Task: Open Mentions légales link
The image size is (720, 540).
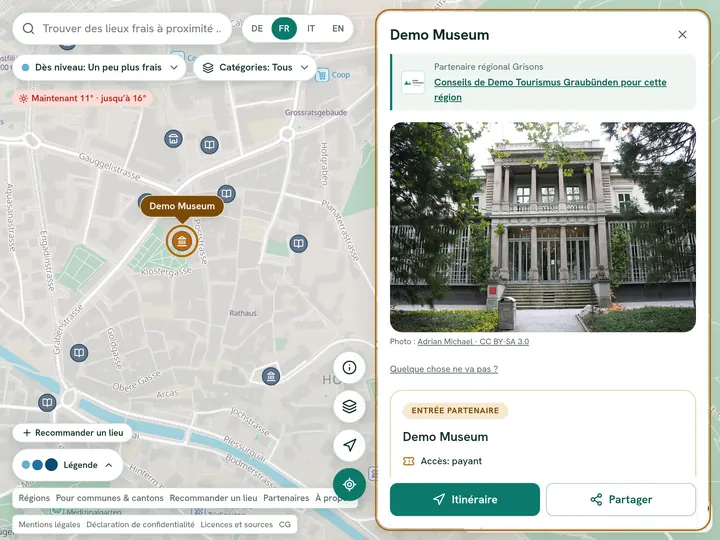Action: [49, 524]
